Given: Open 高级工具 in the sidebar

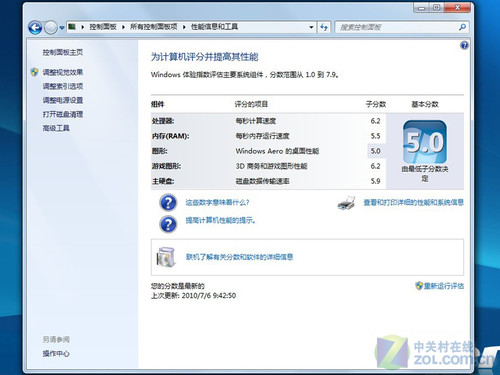Looking at the screenshot, I should coord(56,128).
